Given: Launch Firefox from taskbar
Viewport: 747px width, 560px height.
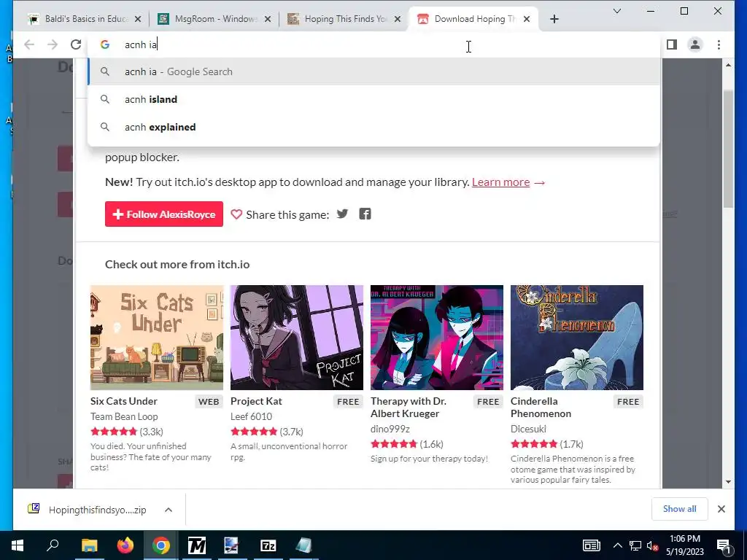Looking at the screenshot, I should tap(125, 545).
